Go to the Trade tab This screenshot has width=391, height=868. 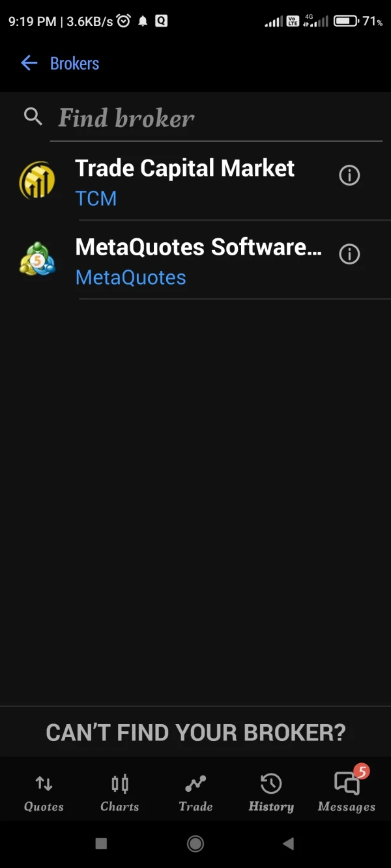click(195, 793)
